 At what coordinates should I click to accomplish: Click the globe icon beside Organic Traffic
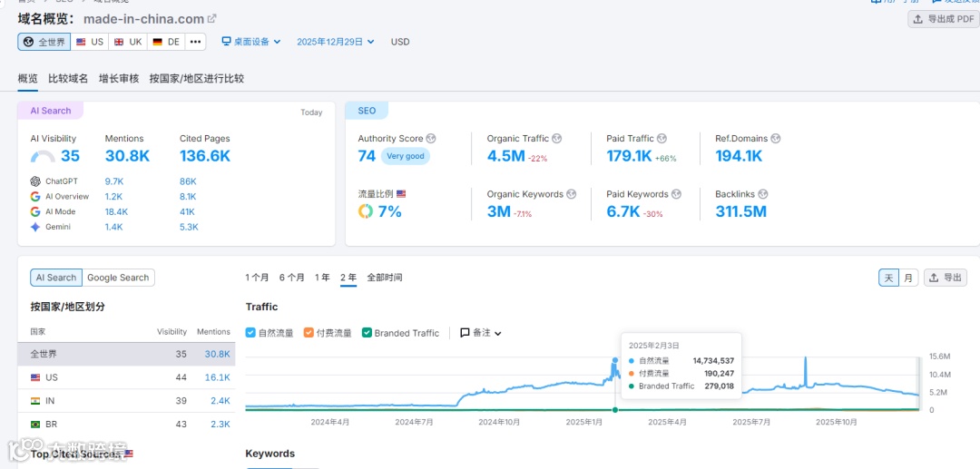point(556,139)
